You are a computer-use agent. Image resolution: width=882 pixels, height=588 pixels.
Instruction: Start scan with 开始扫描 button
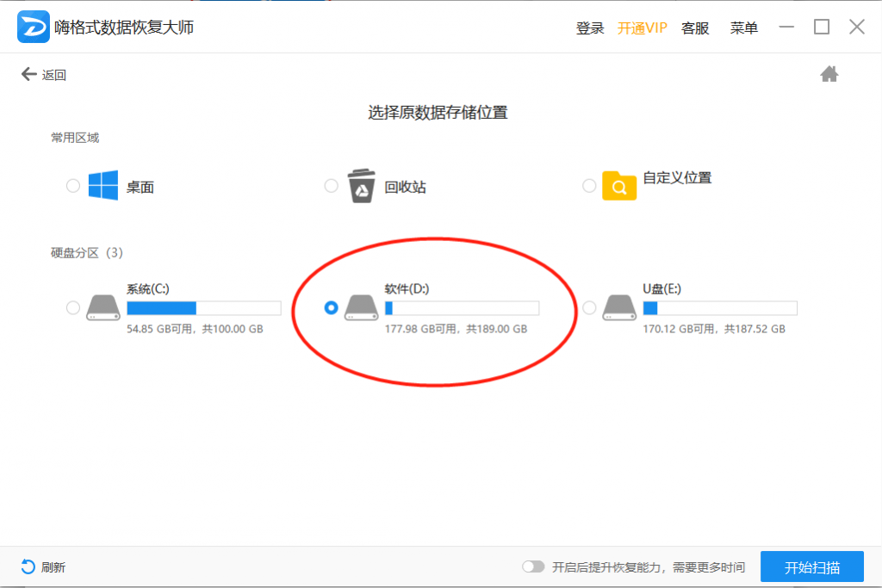812,566
